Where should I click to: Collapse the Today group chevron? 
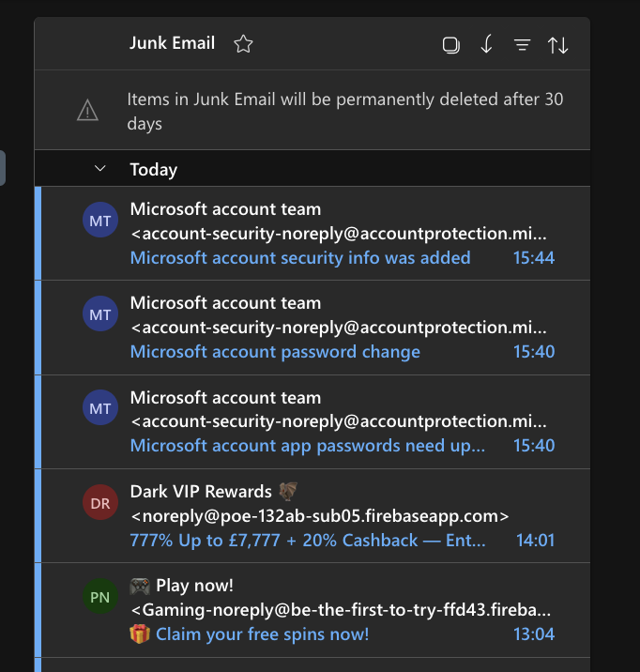[x=100, y=169]
